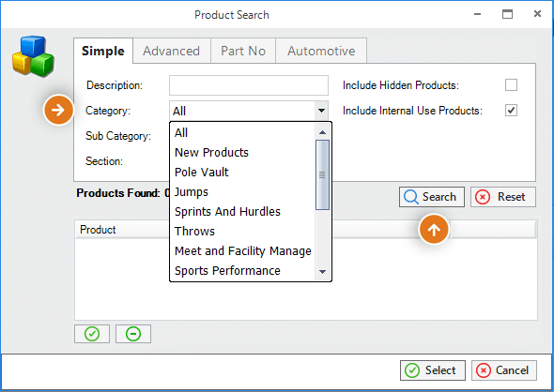554x392 pixels.
Task: Confirm selection with the Select button
Action: point(433,370)
